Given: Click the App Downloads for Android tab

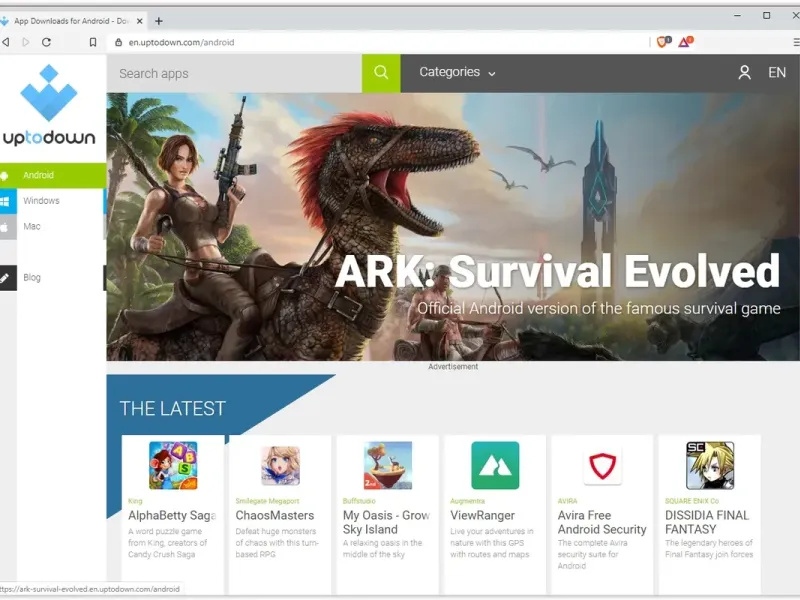Looking at the screenshot, I should [x=71, y=21].
